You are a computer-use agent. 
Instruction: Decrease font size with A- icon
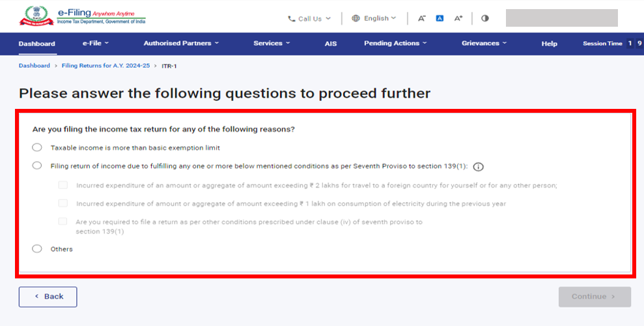tap(421, 18)
